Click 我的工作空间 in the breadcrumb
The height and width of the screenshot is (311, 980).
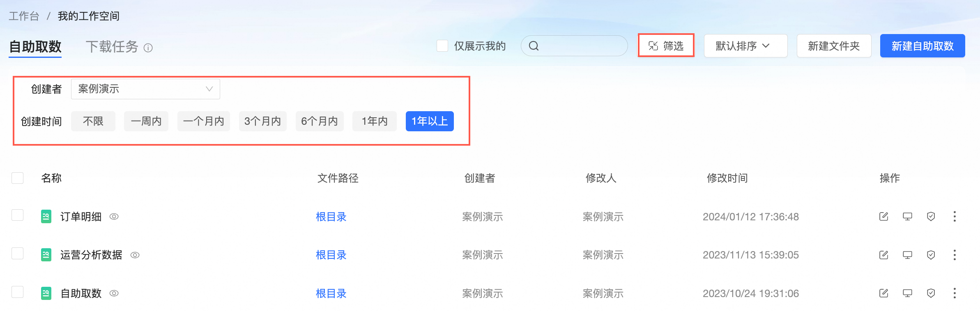pos(88,16)
